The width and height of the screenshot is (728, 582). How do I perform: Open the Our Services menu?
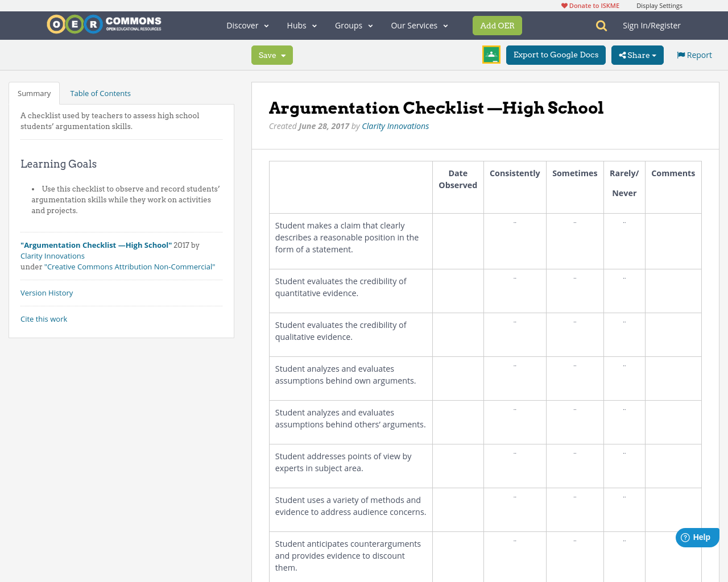419,25
